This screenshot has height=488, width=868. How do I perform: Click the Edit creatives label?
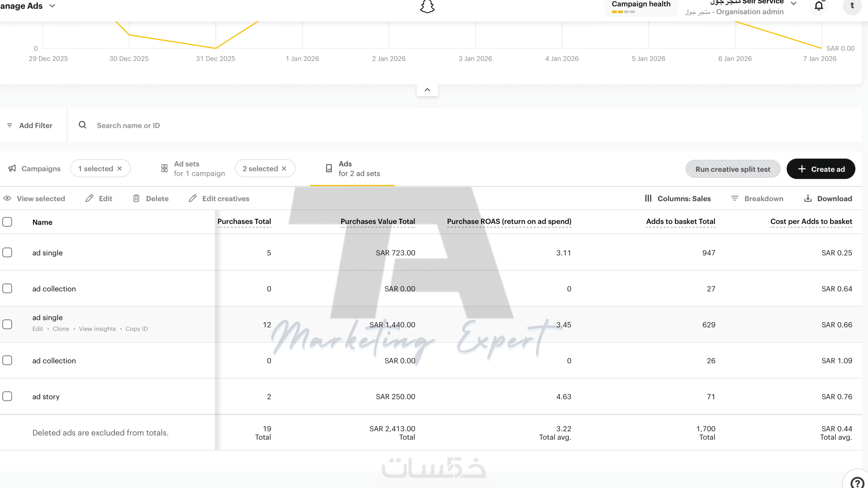pyautogui.click(x=226, y=199)
